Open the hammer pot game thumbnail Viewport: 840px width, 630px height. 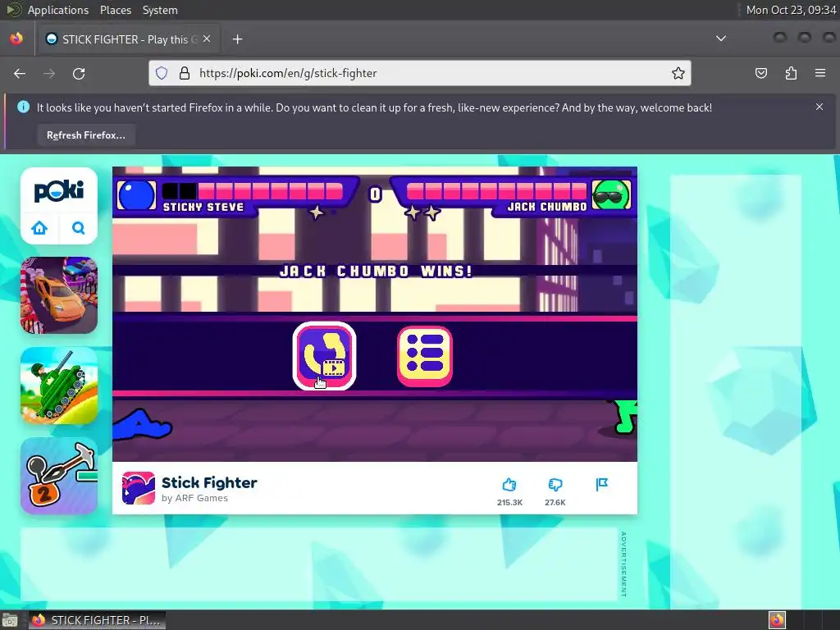[x=59, y=476]
